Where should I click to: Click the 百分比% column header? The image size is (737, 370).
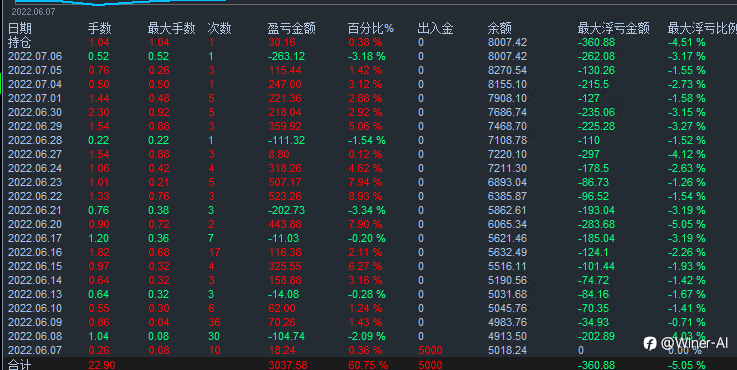pyautogui.click(x=370, y=29)
